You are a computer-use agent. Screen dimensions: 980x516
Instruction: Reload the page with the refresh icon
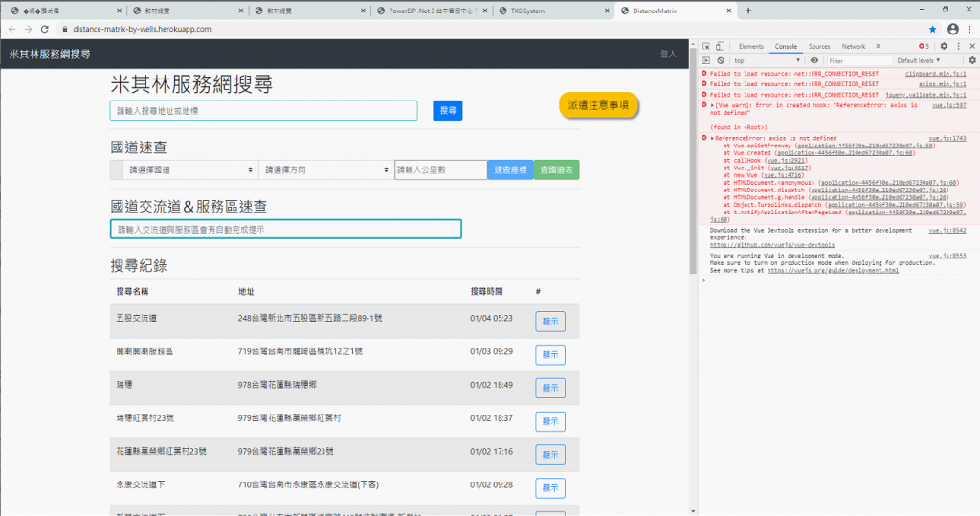click(x=44, y=29)
